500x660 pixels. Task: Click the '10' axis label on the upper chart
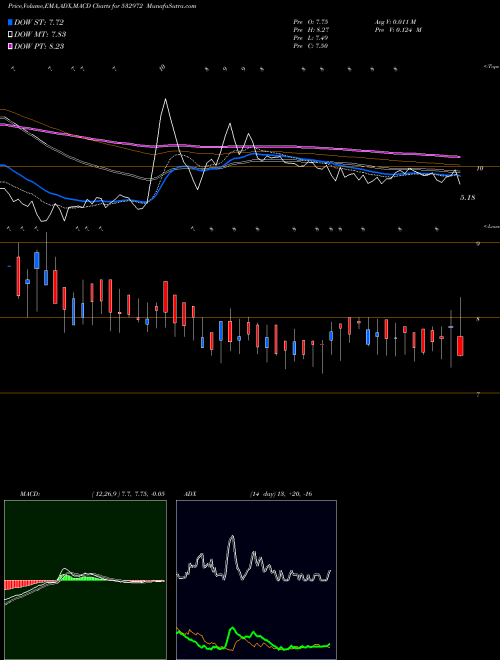[x=479, y=168]
